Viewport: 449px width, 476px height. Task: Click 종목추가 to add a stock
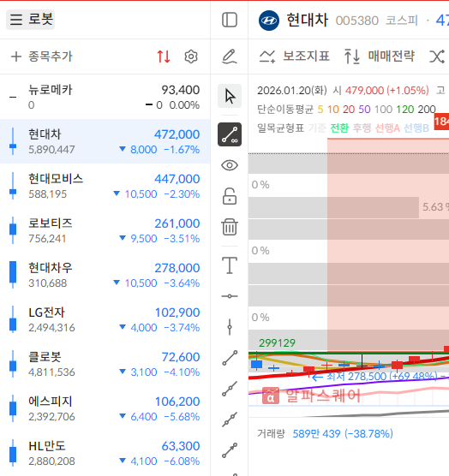coord(41,57)
